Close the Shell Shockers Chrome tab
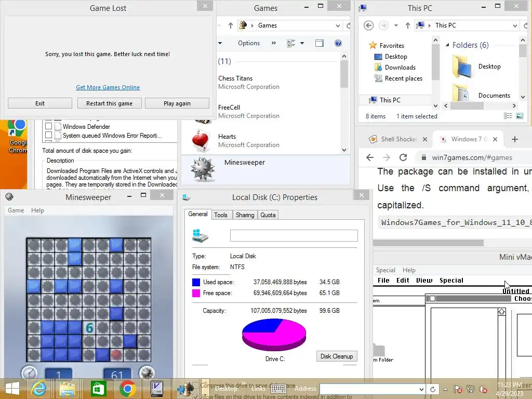Image resolution: width=532 pixels, height=399 pixels. 425,139
